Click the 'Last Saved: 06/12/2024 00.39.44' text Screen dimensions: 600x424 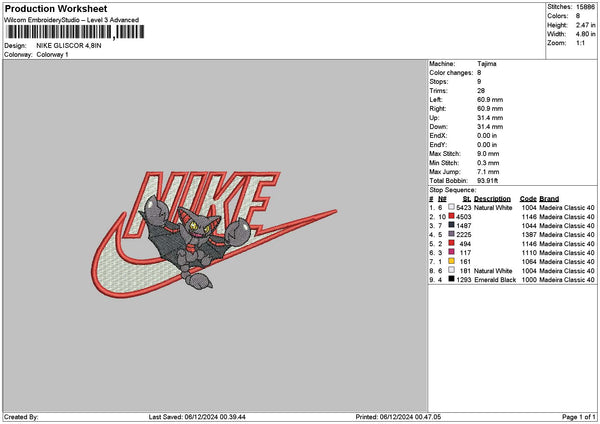coord(197,417)
